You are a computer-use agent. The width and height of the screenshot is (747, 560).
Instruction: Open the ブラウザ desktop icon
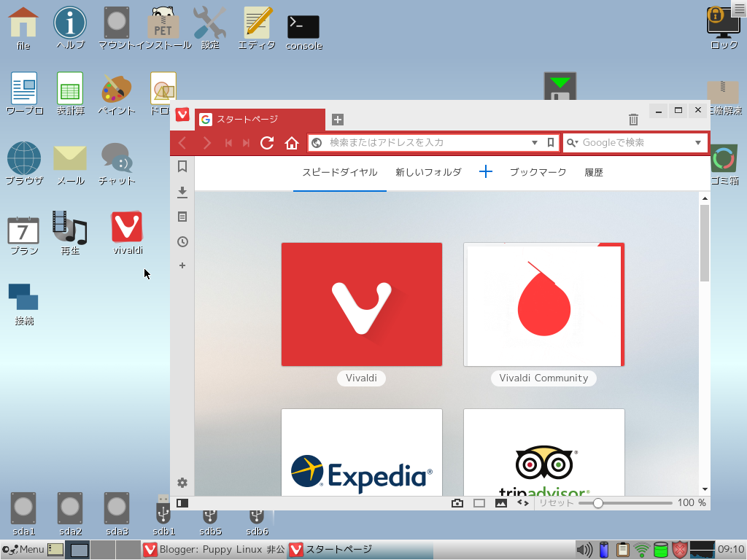click(x=24, y=164)
